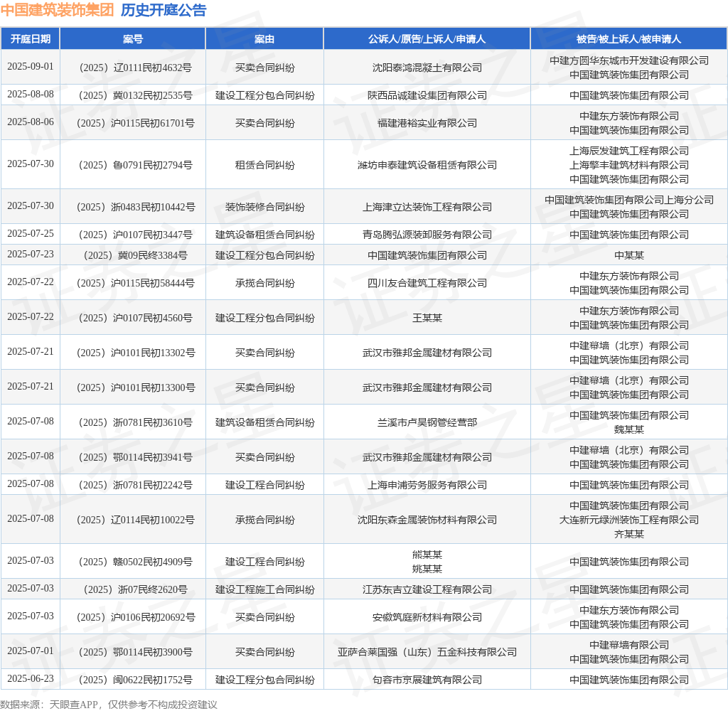Click defendant 中国建筑装饰集团有限公司上海分公司

tap(629, 200)
